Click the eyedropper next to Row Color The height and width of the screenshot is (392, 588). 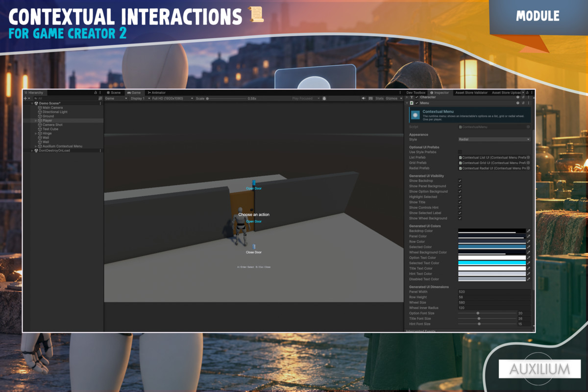pyautogui.click(x=529, y=242)
